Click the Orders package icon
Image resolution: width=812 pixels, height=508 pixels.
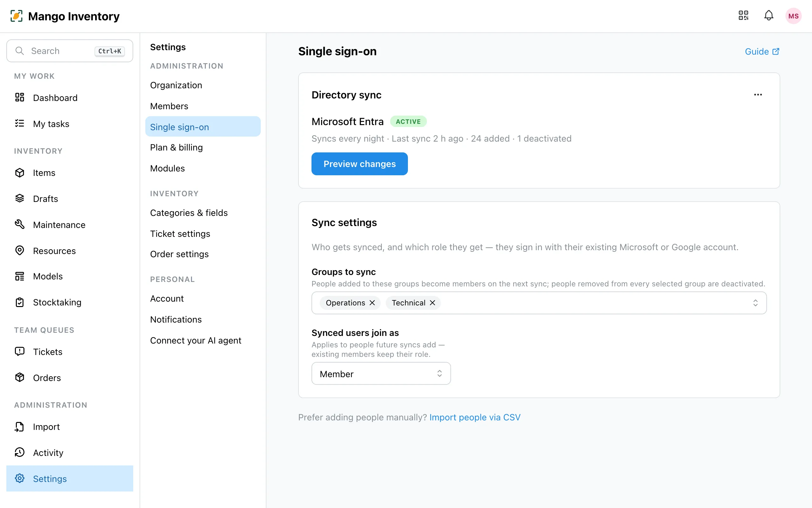(20, 377)
